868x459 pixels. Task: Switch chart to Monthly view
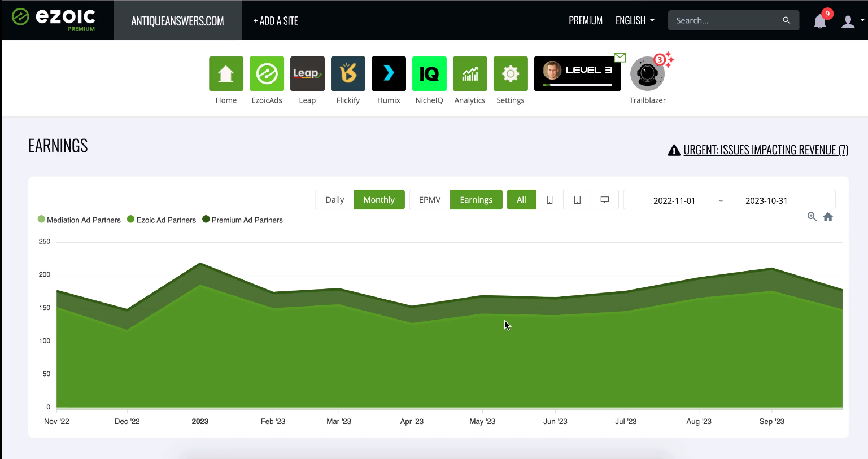pyautogui.click(x=379, y=200)
